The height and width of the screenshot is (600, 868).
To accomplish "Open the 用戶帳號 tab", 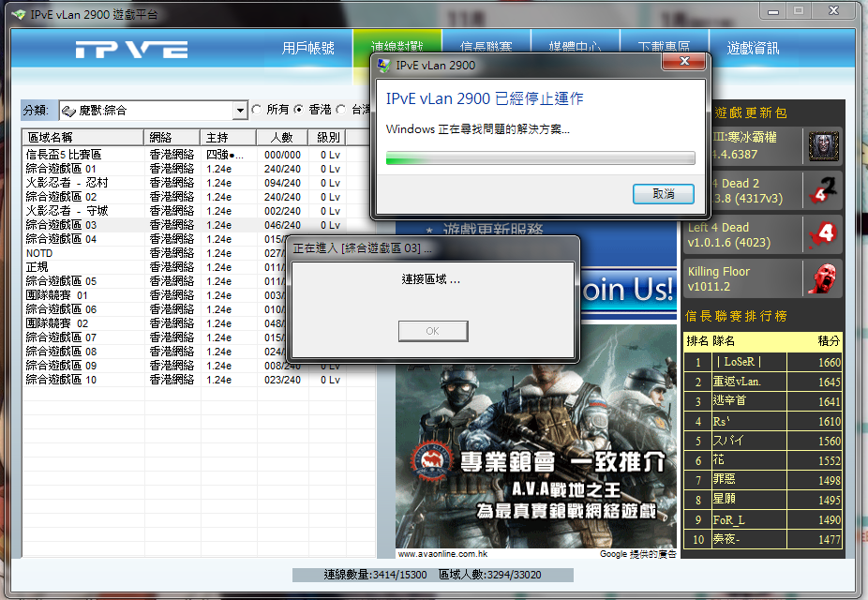I will click(308, 48).
